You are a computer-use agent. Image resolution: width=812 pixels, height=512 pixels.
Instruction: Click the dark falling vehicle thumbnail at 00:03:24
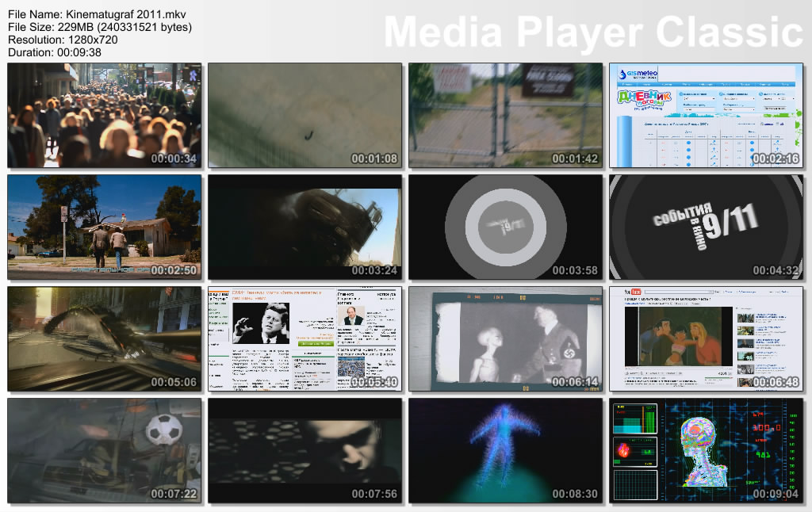click(x=304, y=227)
